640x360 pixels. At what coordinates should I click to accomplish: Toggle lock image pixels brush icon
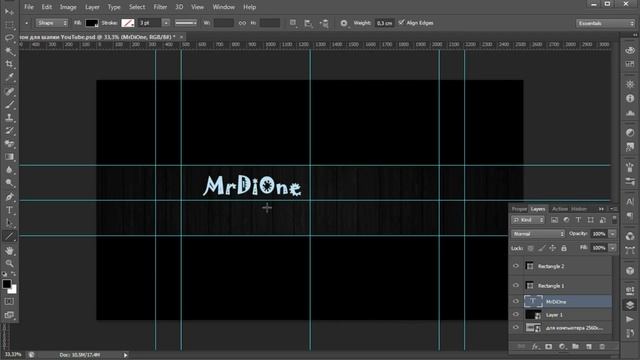(542, 248)
